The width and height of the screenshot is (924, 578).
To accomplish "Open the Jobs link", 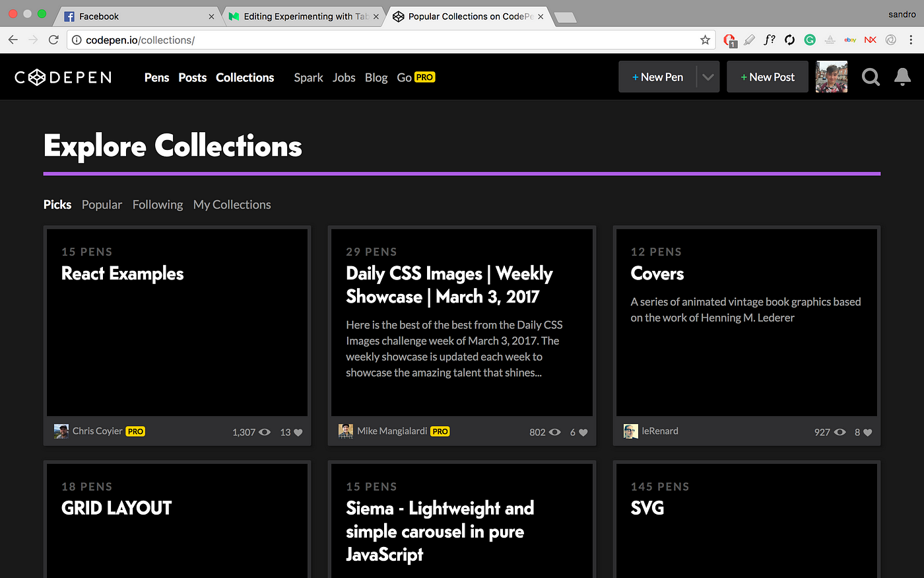I will click(x=344, y=77).
